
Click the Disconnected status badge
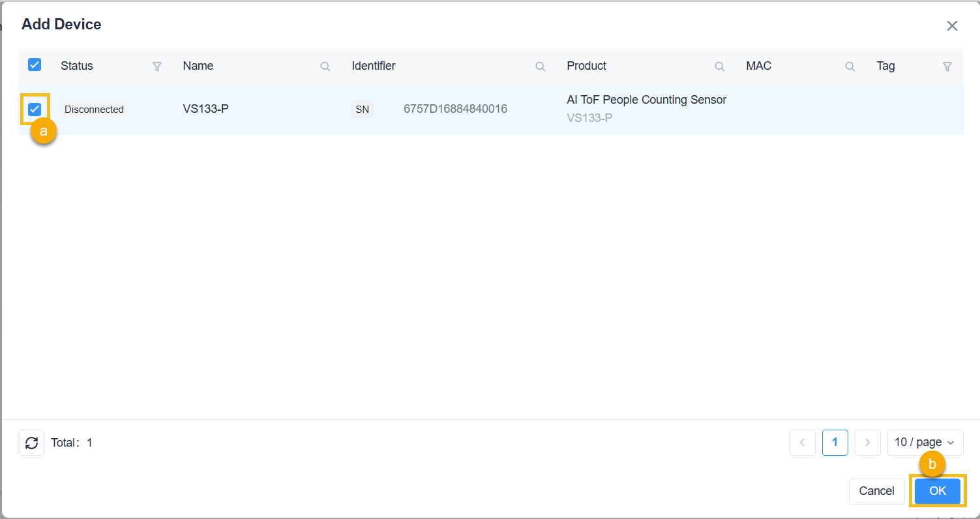click(x=94, y=110)
